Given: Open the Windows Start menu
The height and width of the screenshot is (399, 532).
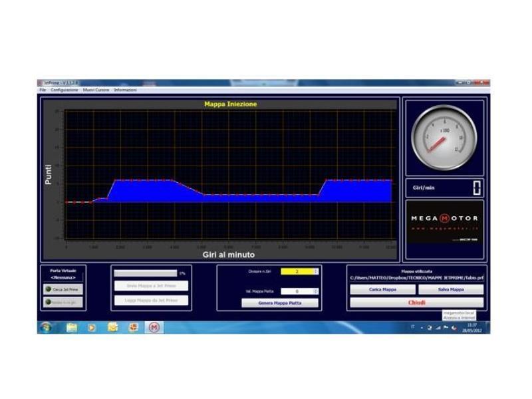Looking at the screenshot, I should coord(45,327).
